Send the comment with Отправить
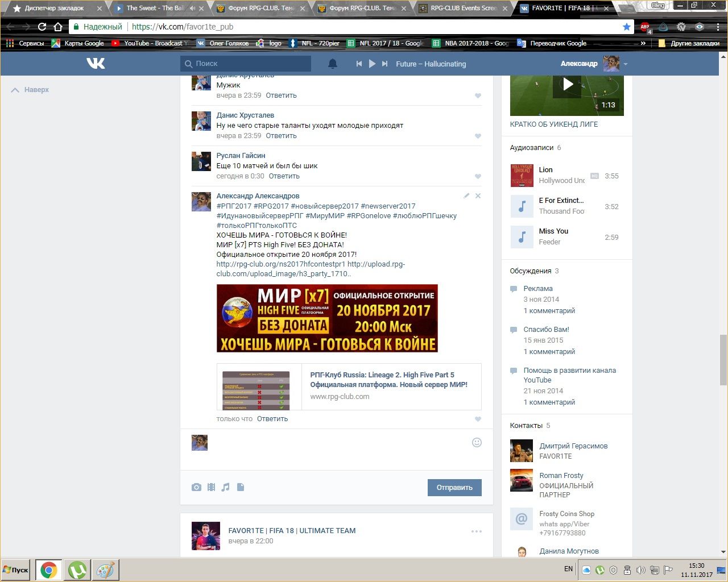The height and width of the screenshot is (582, 728). [454, 488]
